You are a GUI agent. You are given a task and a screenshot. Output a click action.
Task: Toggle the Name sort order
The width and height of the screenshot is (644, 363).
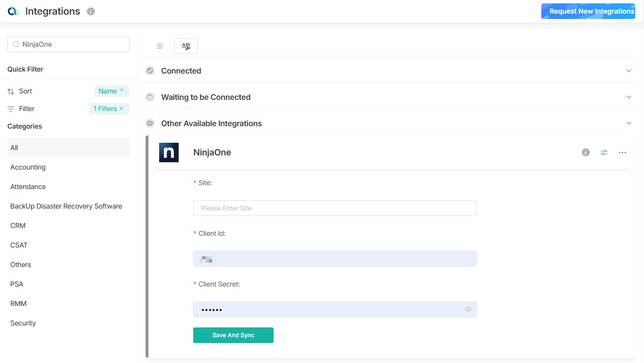coord(111,91)
